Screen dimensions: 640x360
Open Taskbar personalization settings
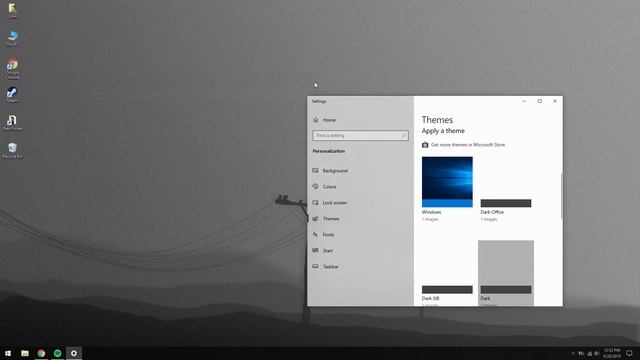326,267
